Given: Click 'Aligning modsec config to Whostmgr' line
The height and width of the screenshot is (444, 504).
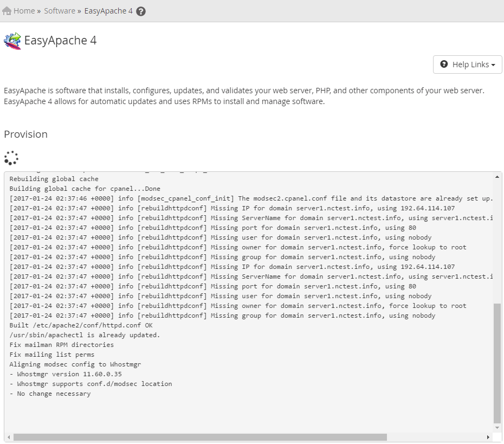Looking at the screenshot, I should [75, 364].
